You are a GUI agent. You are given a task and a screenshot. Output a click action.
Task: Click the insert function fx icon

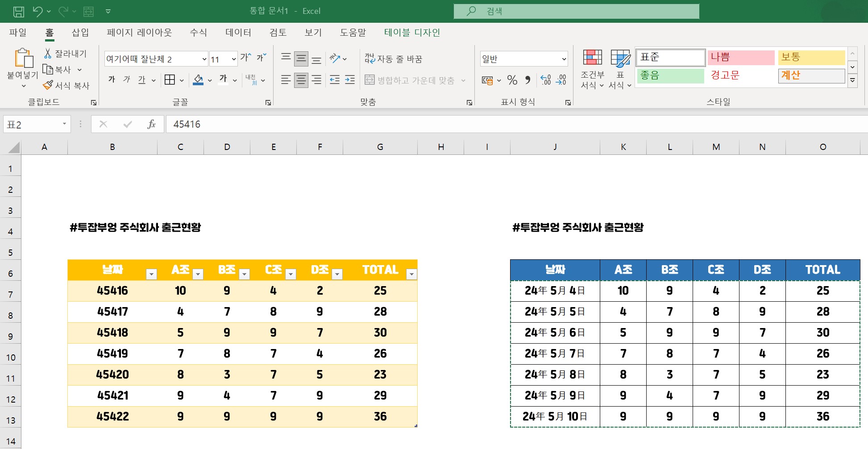coord(151,124)
